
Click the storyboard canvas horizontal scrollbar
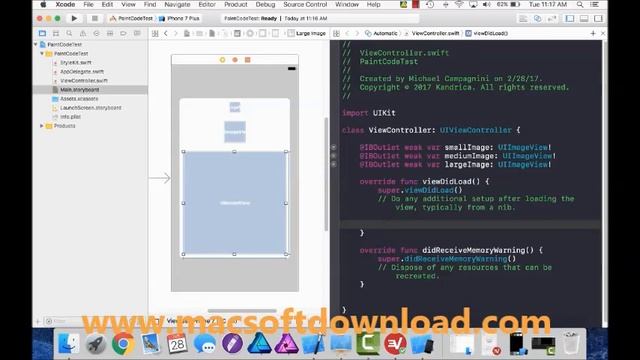coord(242,311)
